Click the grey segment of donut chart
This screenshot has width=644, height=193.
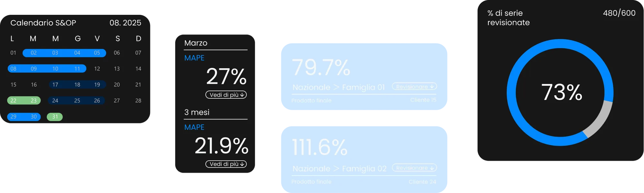pyautogui.click(x=599, y=120)
